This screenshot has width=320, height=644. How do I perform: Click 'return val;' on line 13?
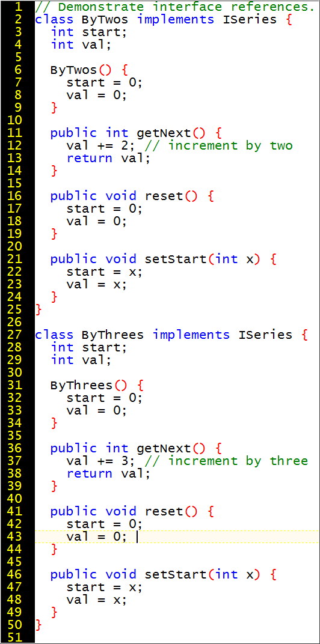point(109,158)
